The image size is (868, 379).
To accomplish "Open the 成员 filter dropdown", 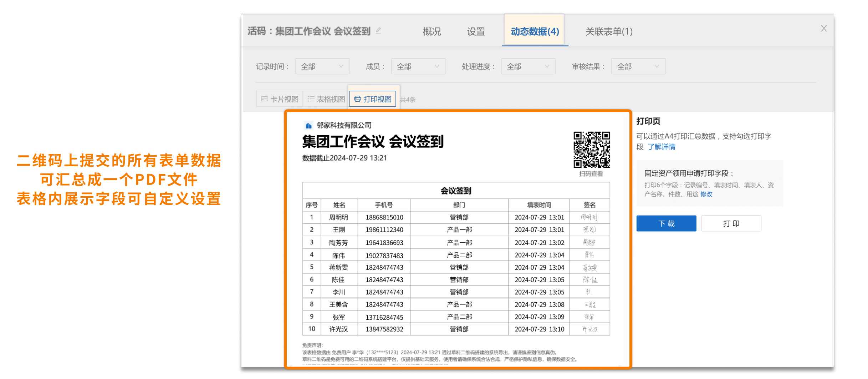I will click(418, 66).
